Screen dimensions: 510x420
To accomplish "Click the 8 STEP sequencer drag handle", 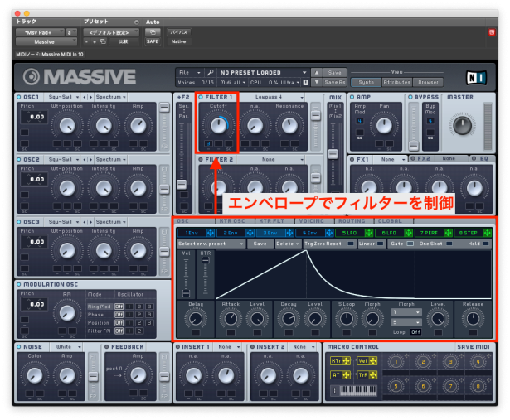I will (x=487, y=233).
